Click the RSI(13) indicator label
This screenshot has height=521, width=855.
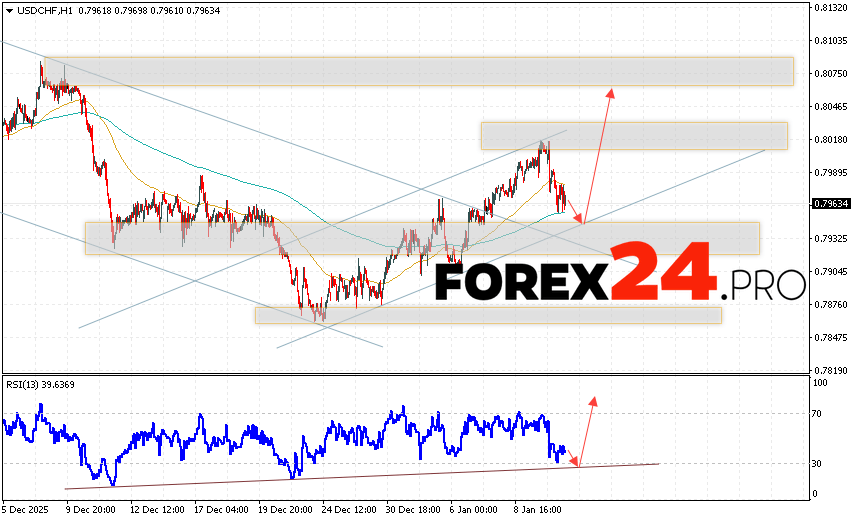[38, 385]
